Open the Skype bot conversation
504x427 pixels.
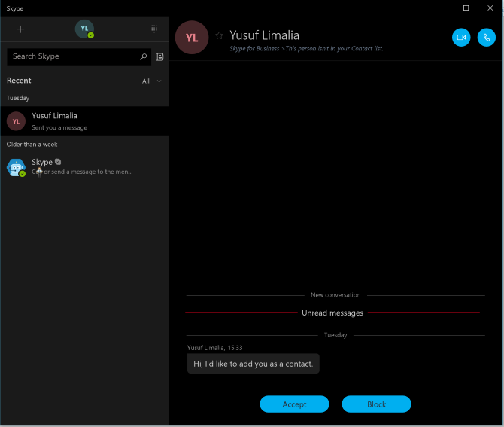coord(84,166)
